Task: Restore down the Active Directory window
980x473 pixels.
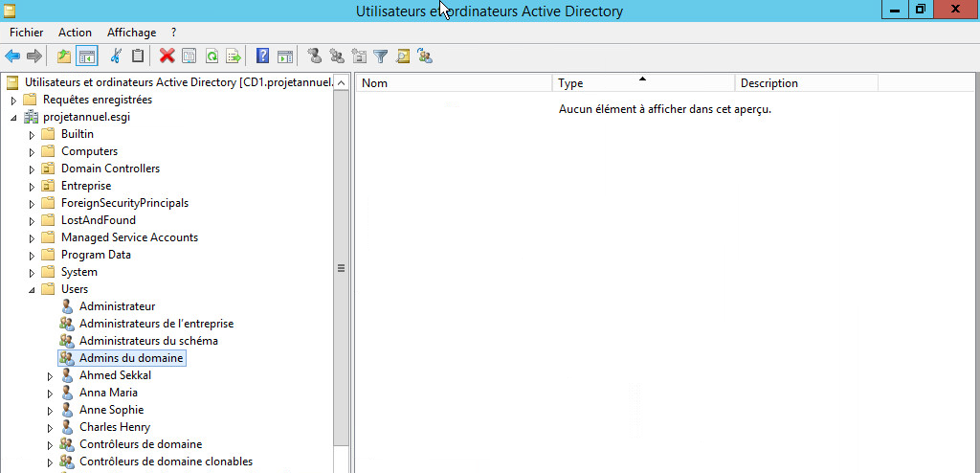Action: click(x=921, y=10)
